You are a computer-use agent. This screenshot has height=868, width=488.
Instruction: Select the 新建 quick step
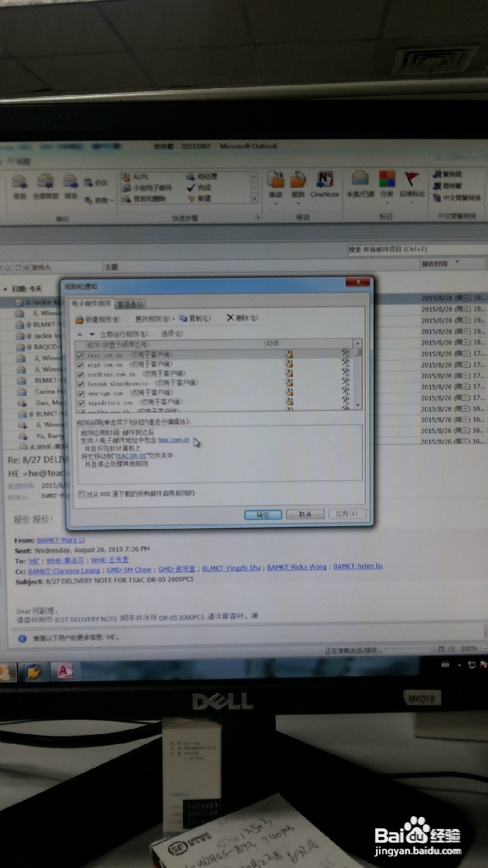tap(199, 199)
